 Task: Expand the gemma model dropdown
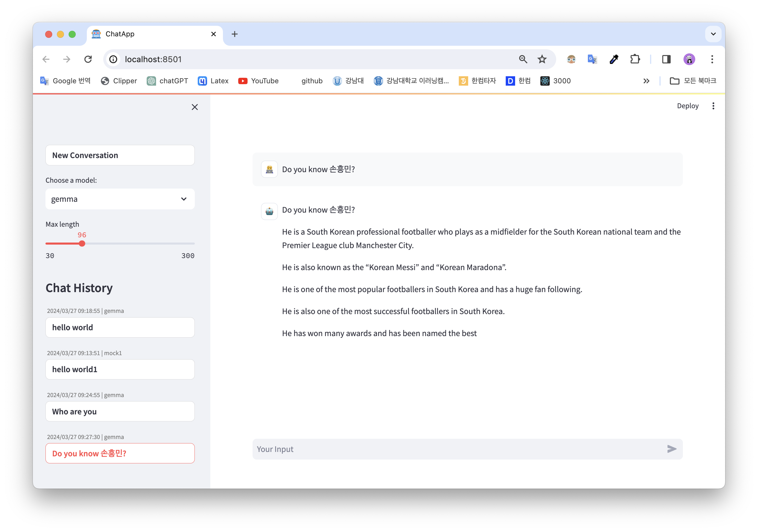click(x=120, y=199)
